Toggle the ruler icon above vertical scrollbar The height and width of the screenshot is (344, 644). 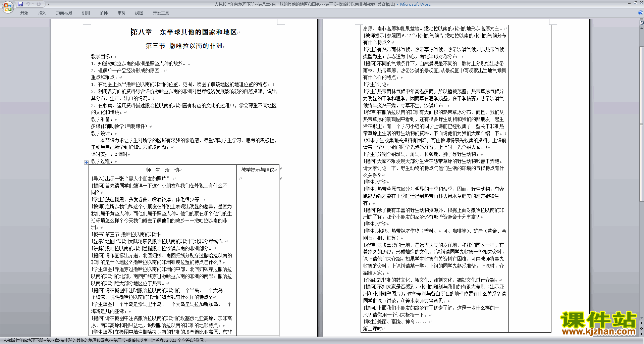tap(641, 23)
